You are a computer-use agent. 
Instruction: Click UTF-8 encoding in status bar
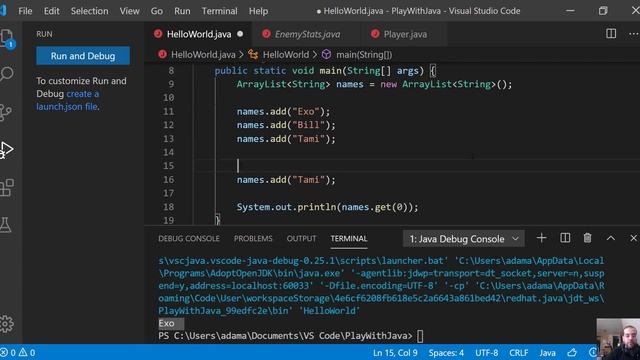coord(486,352)
